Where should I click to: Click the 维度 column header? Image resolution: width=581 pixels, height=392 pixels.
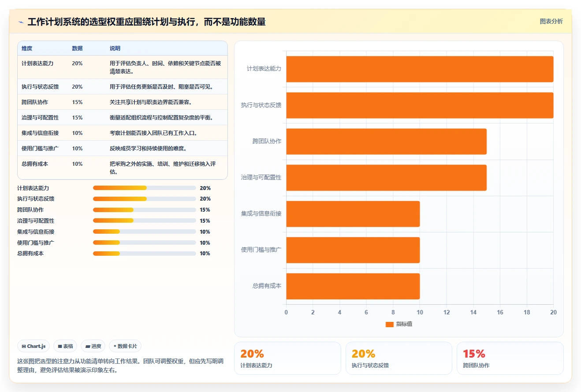coord(27,49)
